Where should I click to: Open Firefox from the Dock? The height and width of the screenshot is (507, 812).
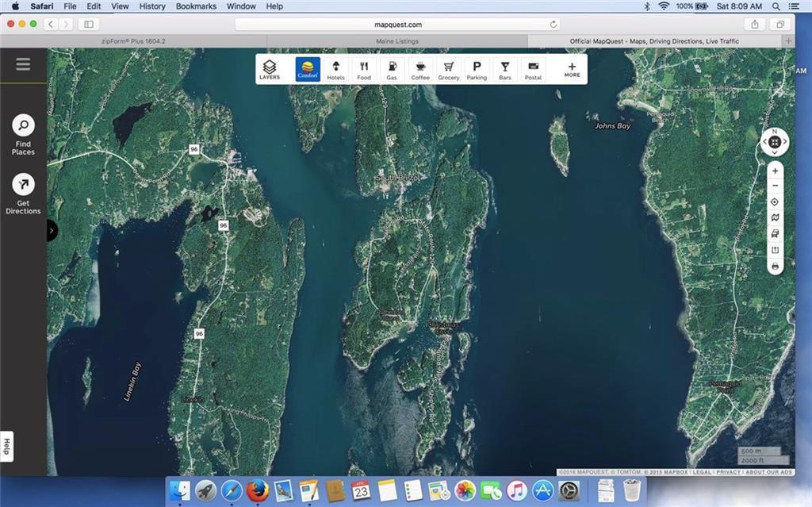(258, 490)
